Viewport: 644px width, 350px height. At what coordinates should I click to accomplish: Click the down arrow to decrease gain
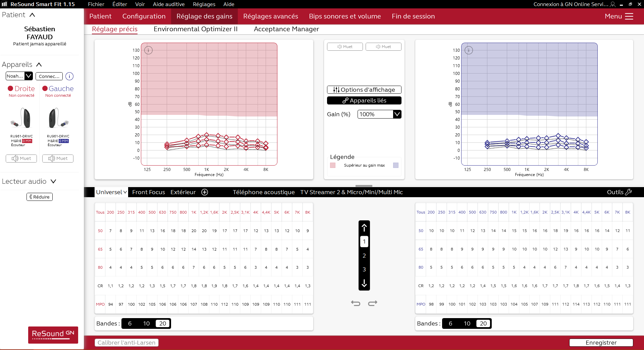click(364, 283)
